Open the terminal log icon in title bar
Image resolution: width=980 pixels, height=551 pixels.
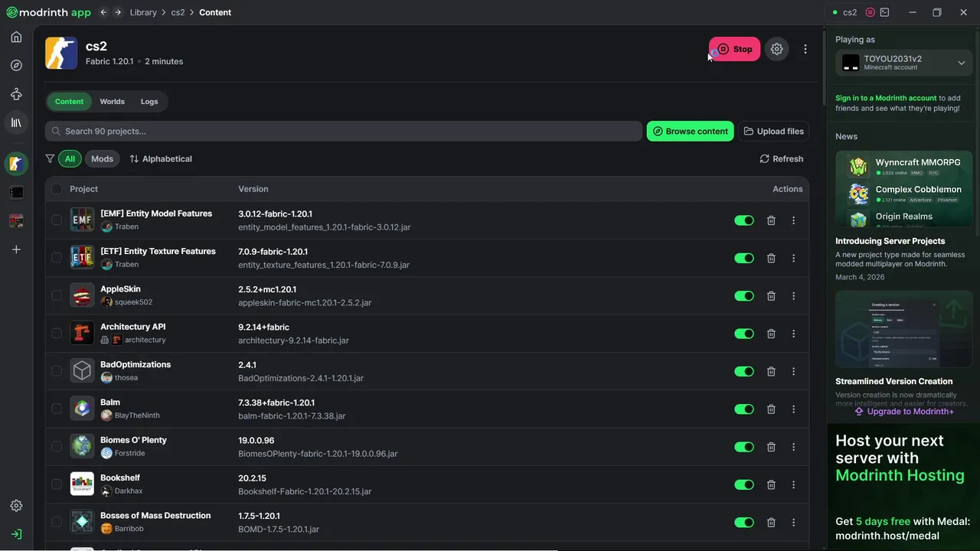(885, 12)
